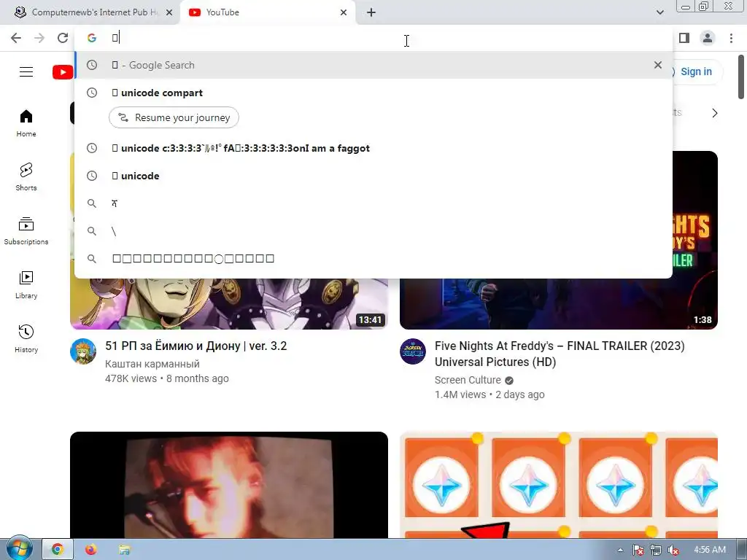Close the Computernewb's Internet Pub tab
This screenshot has width=747, height=560.
tap(169, 12)
